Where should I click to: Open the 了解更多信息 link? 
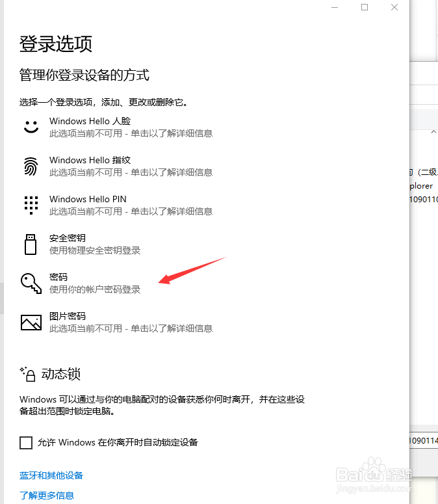(x=47, y=496)
